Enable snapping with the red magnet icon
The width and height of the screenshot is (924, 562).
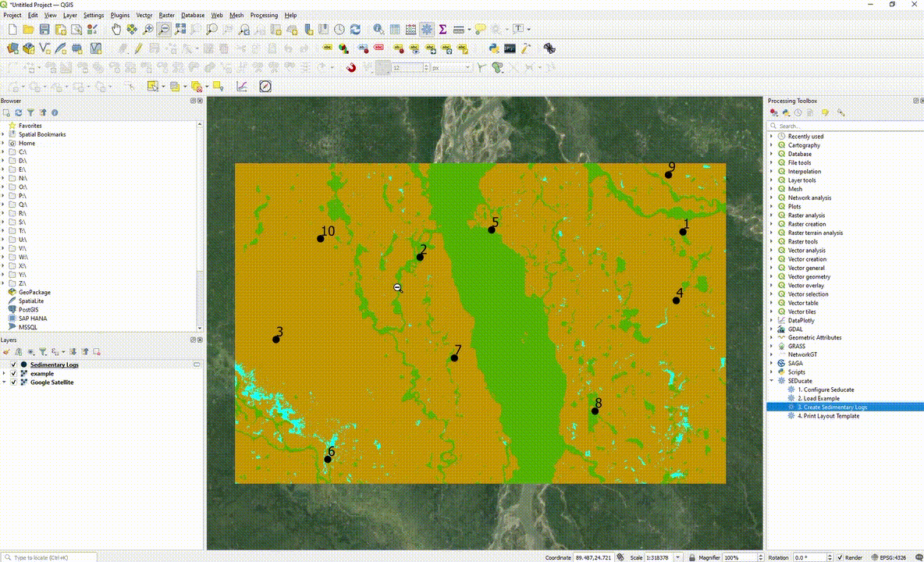coord(350,68)
